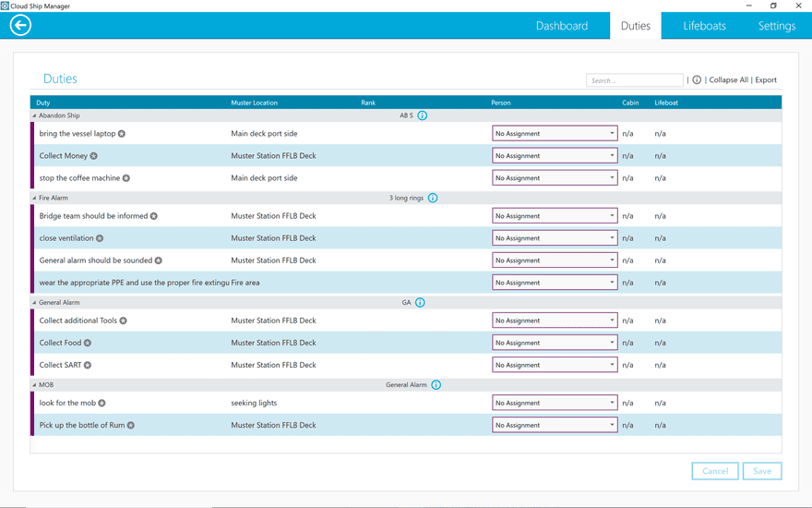This screenshot has width=812, height=508.
Task: Sort by Muster Location column header
Action: coord(255,103)
